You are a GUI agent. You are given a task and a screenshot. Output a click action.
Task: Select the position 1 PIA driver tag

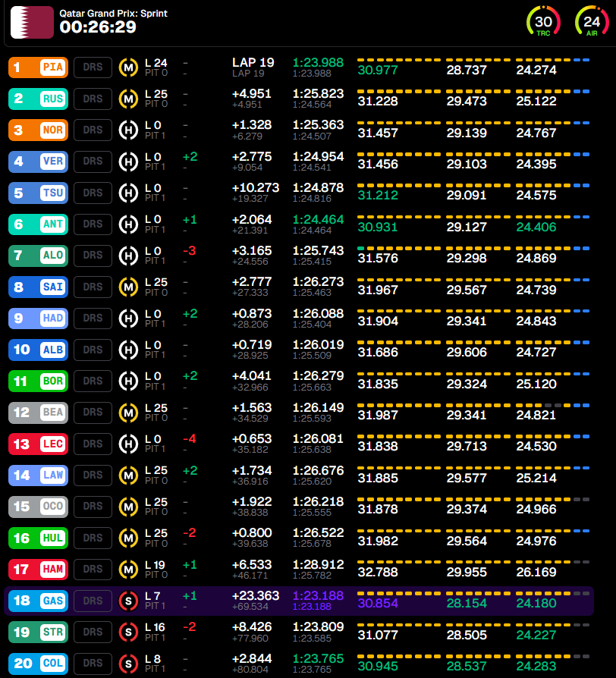coord(38,67)
